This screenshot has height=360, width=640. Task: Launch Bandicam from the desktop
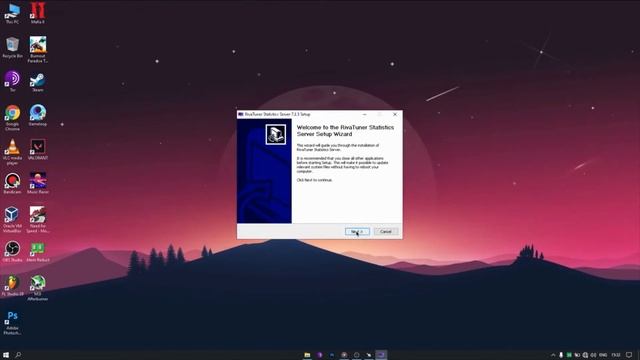(x=12, y=184)
